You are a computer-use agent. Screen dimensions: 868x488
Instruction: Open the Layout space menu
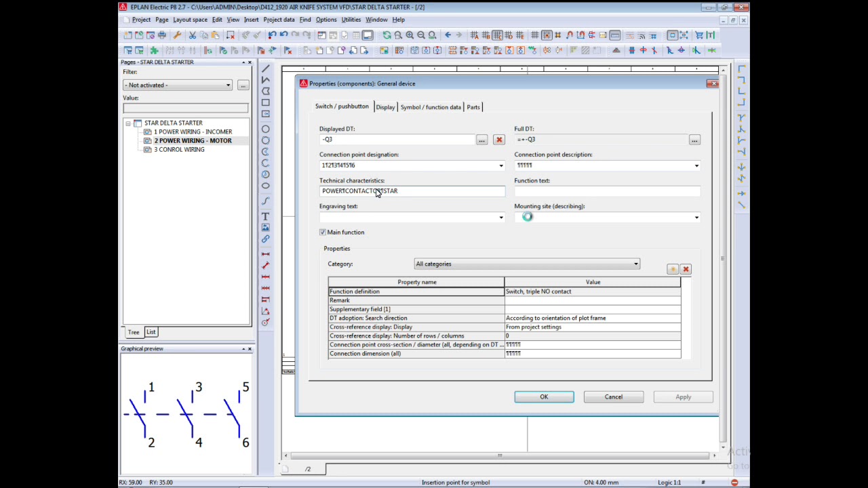190,20
